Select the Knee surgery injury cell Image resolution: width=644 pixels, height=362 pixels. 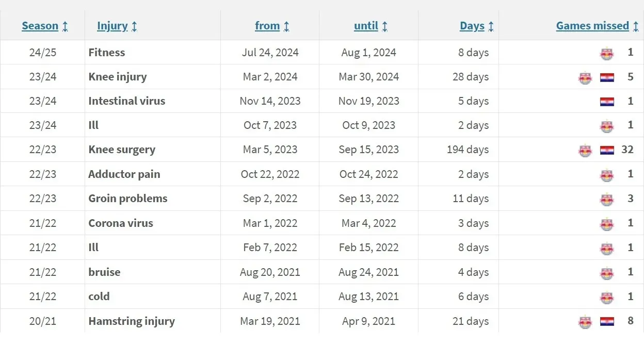[x=122, y=150]
